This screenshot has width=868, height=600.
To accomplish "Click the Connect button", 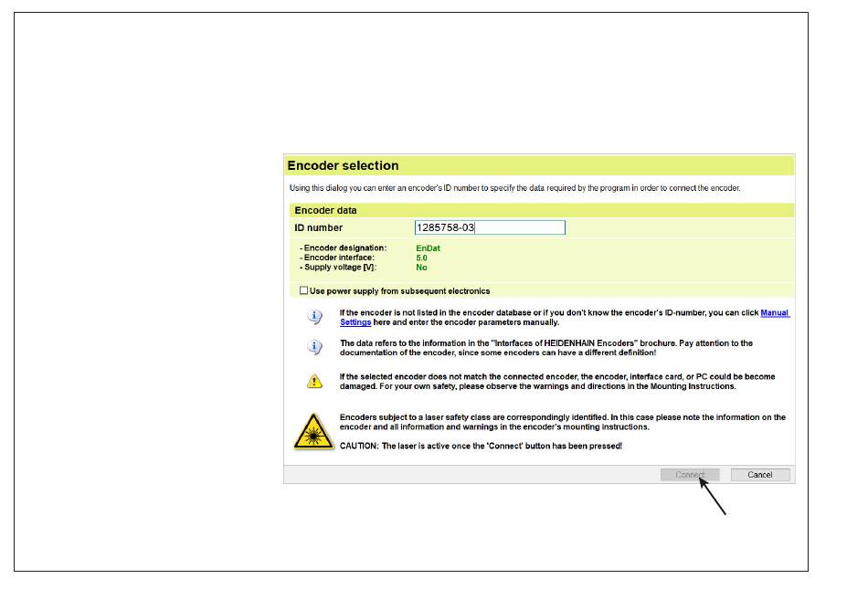I will pos(690,475).
